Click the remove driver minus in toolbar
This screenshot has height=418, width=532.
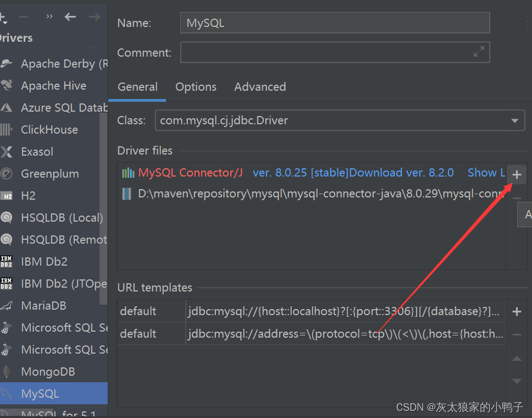pyautogui.click(x=23, y=16)
